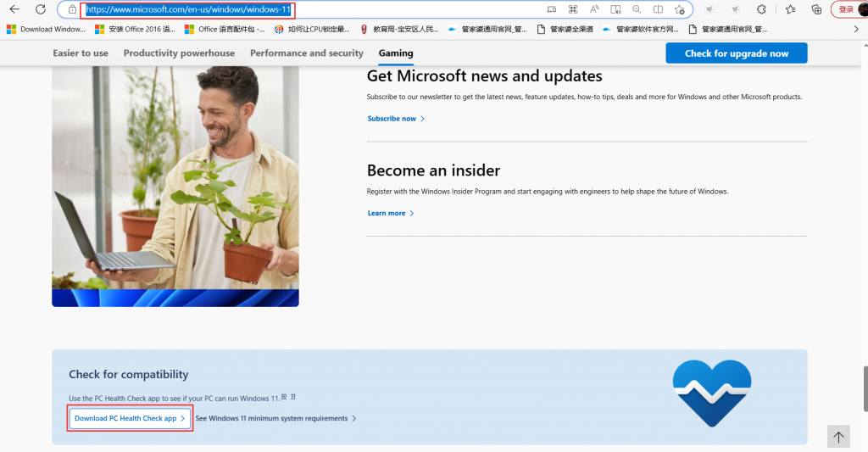Click Download PC Health Check app
The image size is (868, 452).
[130, 418]
